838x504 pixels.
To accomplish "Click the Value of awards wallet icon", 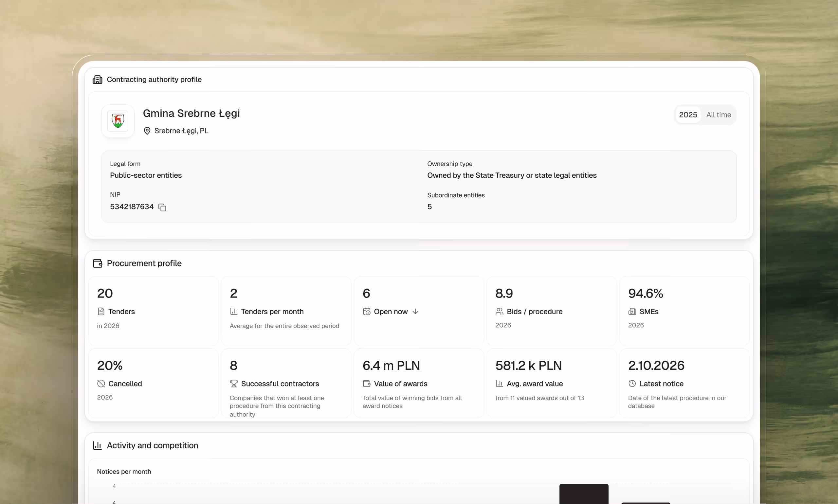I will 367,384.
